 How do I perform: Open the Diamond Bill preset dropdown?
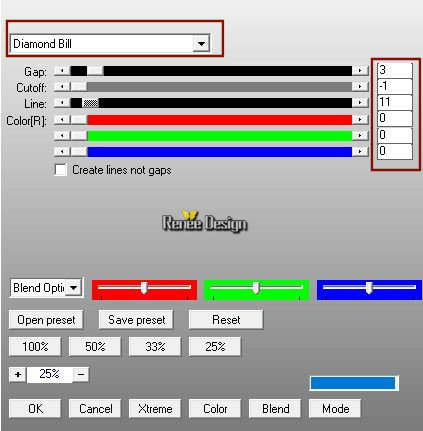[201, 44]
